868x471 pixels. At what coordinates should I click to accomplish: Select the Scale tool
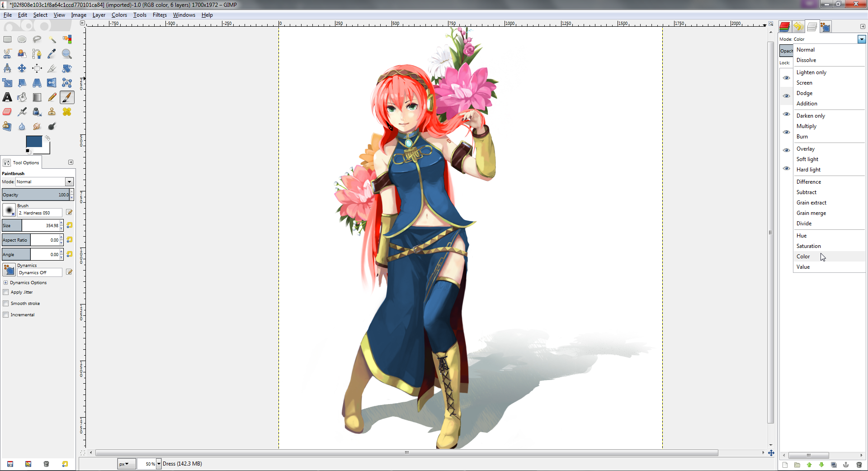[7, 83]
